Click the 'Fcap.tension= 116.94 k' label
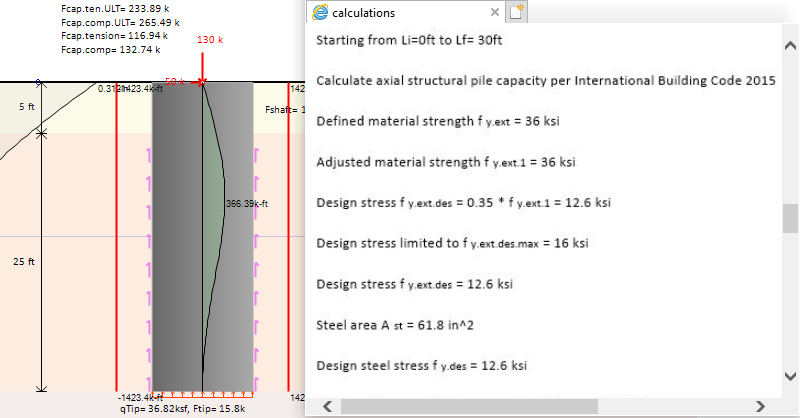The image size is (800, 418). pyautogui.click(x=114, y=36)
